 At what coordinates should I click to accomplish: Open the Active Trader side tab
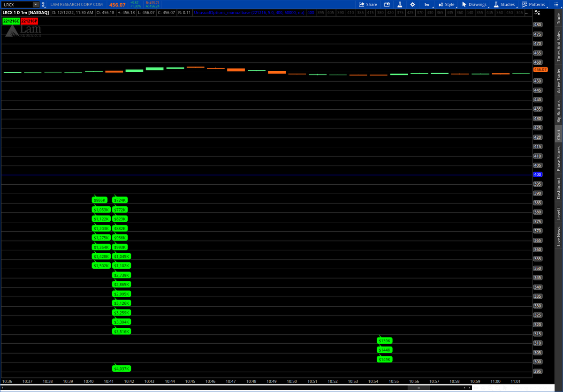click(x=558, y=81)
